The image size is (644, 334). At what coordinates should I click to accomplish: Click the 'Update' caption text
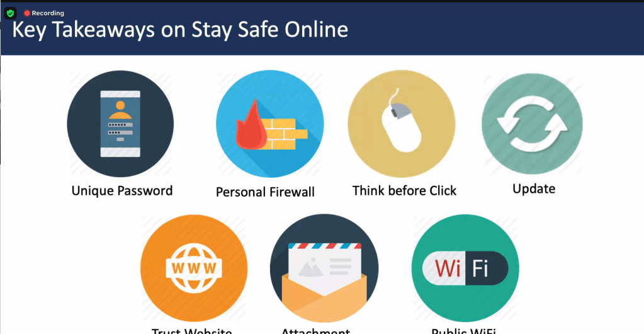pos(534,188)
